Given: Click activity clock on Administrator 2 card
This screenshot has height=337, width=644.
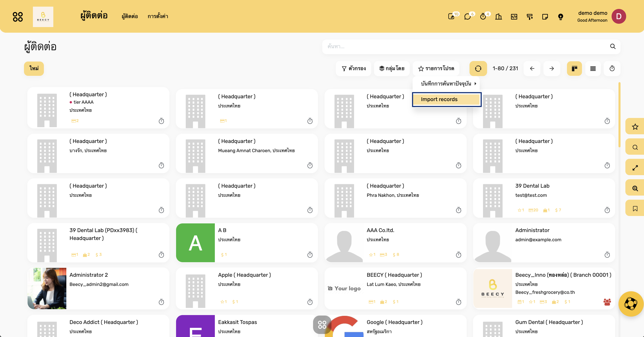Looking at the screenshot, I should pos(161,302).
